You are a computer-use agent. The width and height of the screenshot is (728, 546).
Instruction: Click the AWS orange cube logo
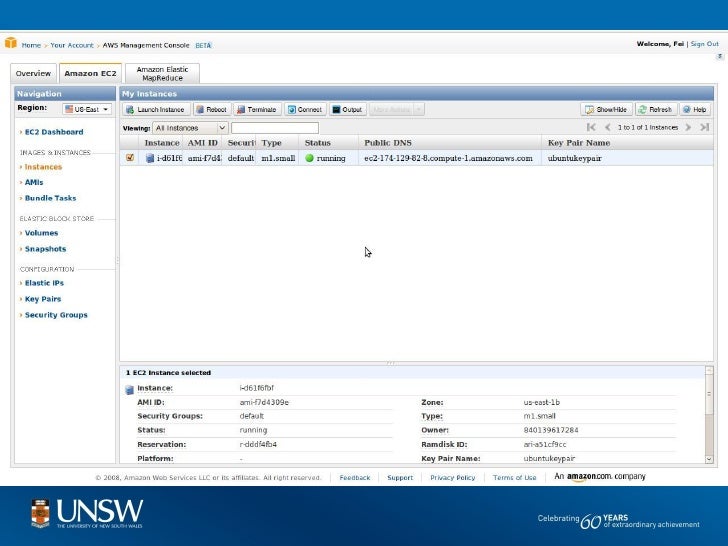click(11, 43)
